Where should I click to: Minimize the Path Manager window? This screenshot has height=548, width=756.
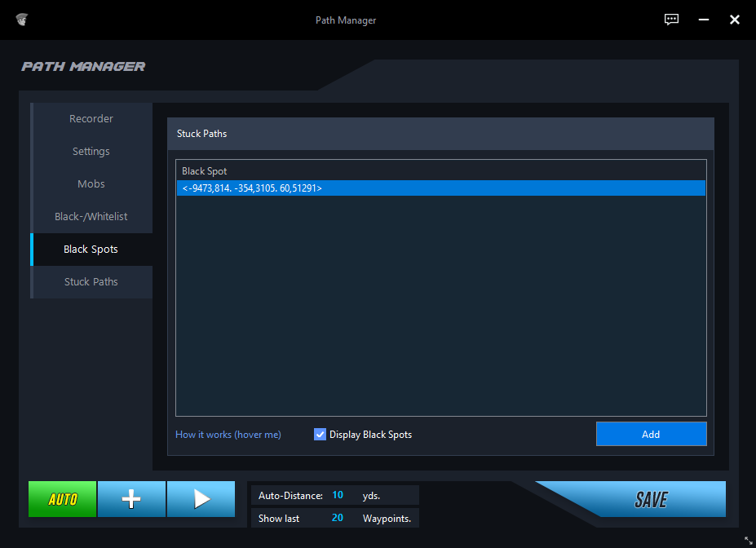(x=703, y=20)
